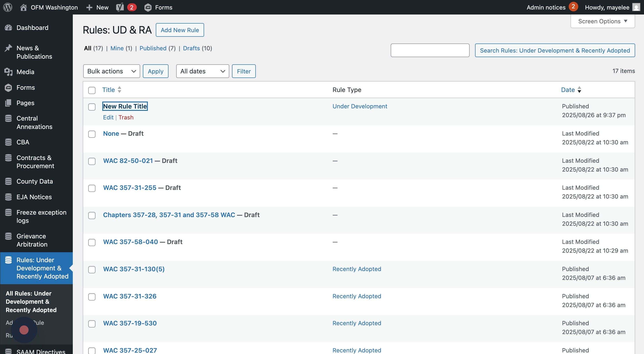Filter list by Drafts tab

click(191, 48)
